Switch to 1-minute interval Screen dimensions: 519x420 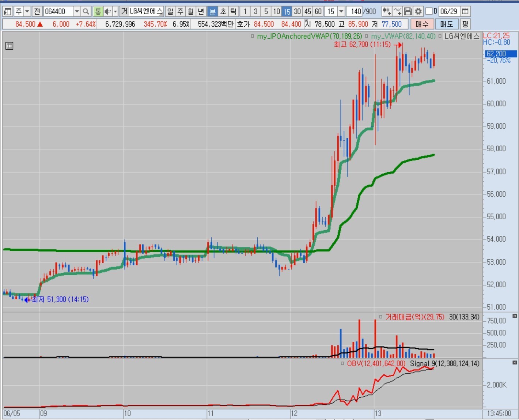(245, 12)
